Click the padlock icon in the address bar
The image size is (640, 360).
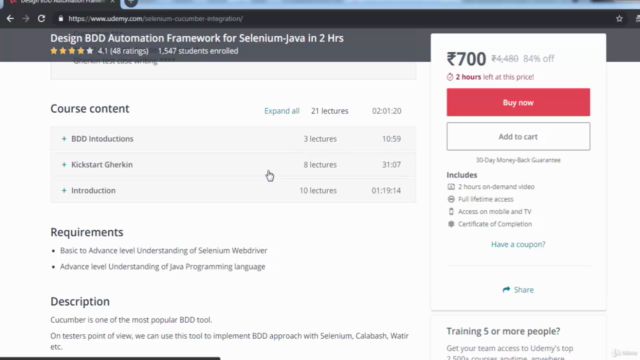point(61,19)
